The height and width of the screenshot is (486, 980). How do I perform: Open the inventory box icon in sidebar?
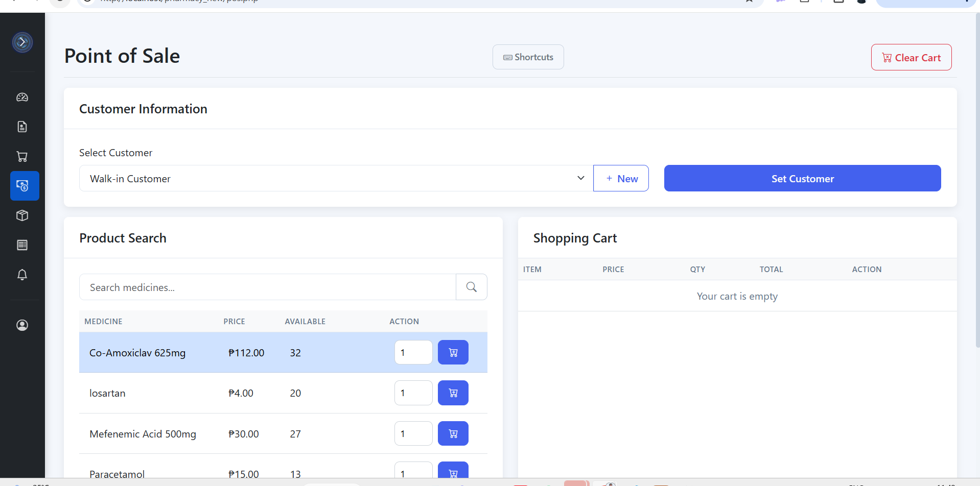tap(22, 215)
